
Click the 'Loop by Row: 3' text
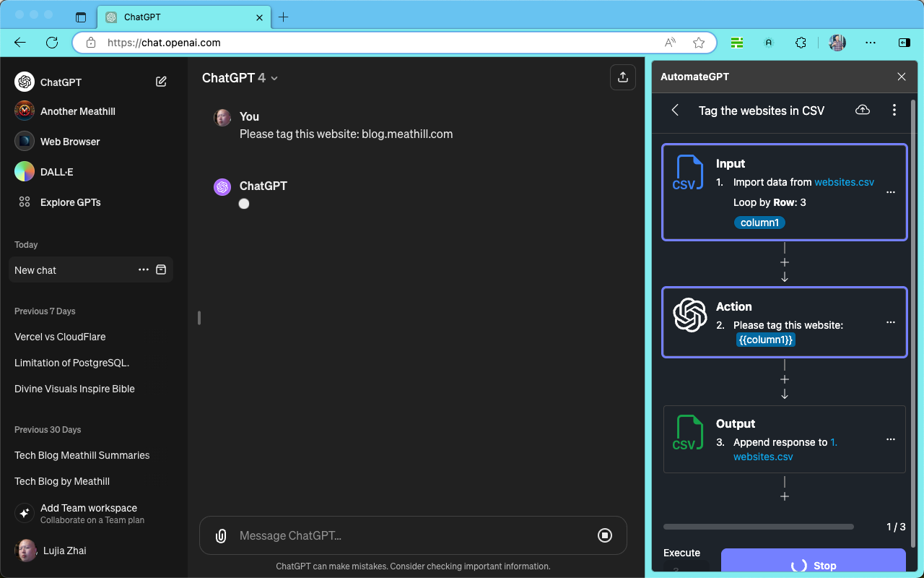coord(770,202)
